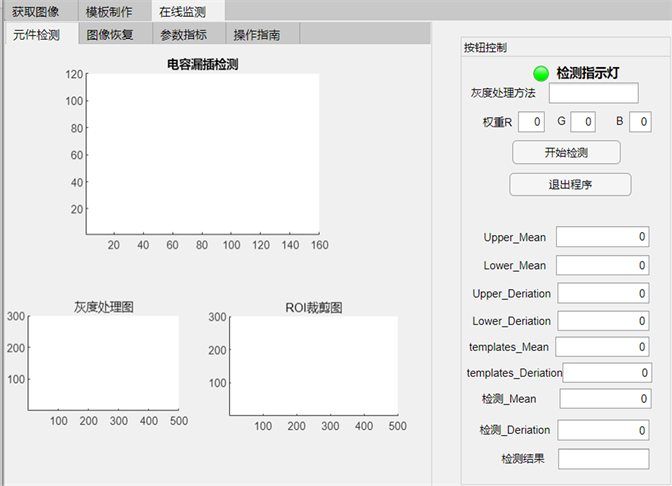Click the 权重R value field
The width and height of the screenshot is (672, 486).
(x=532, y=122)
